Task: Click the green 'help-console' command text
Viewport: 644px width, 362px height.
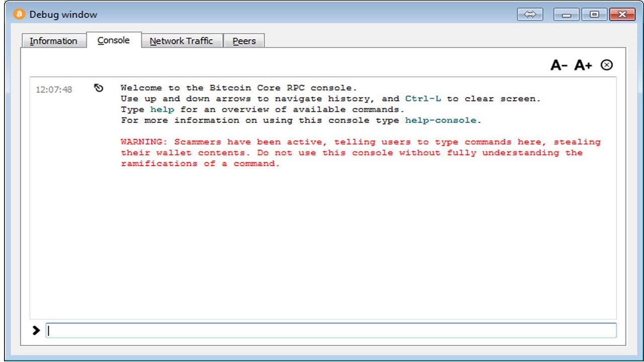Action: 441,120
